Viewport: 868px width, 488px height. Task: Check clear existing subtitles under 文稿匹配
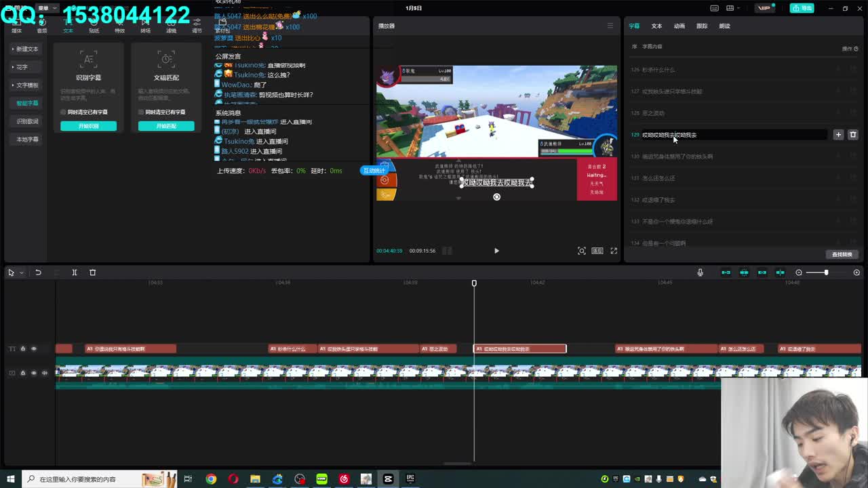[x=141, y=112]
